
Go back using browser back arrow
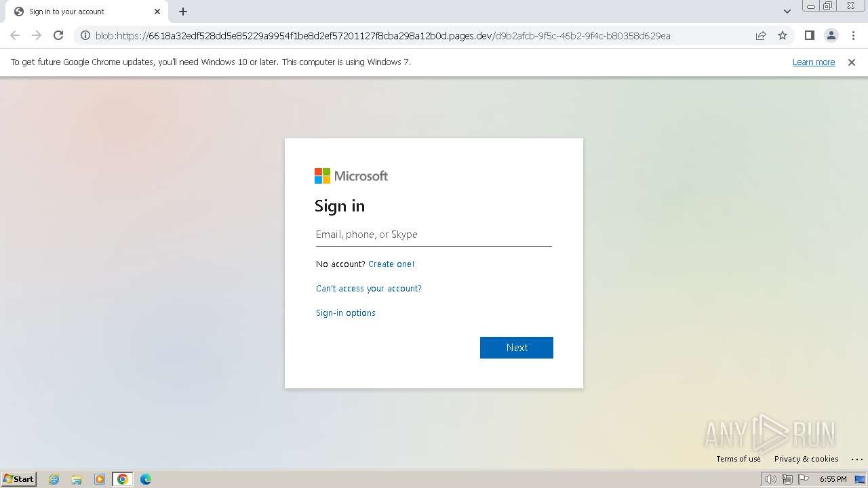tap(15, 35)
